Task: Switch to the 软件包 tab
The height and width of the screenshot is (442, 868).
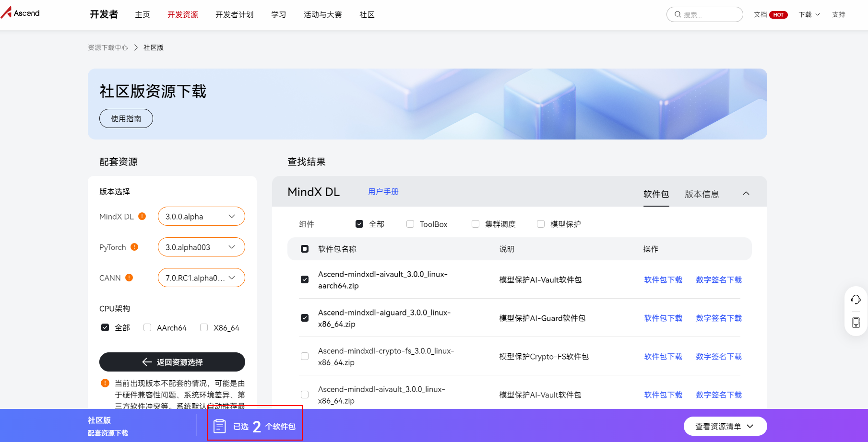Action: 656,194
